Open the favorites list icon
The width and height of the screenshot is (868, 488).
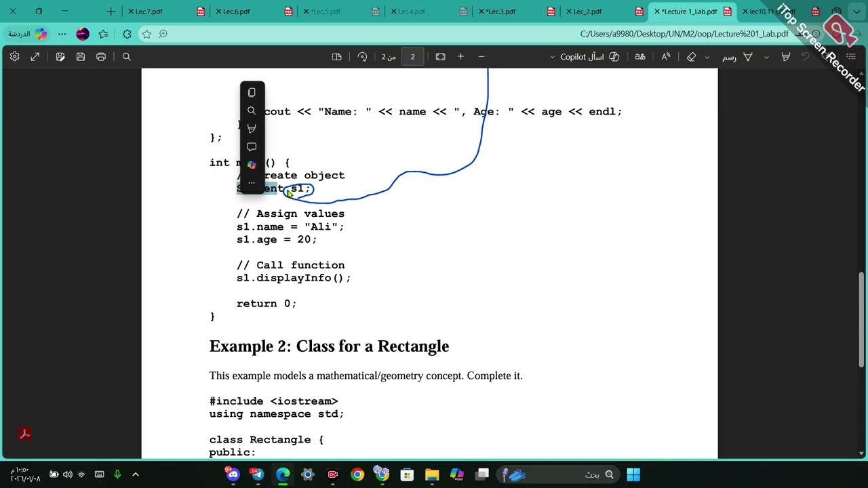pos(103,34)
